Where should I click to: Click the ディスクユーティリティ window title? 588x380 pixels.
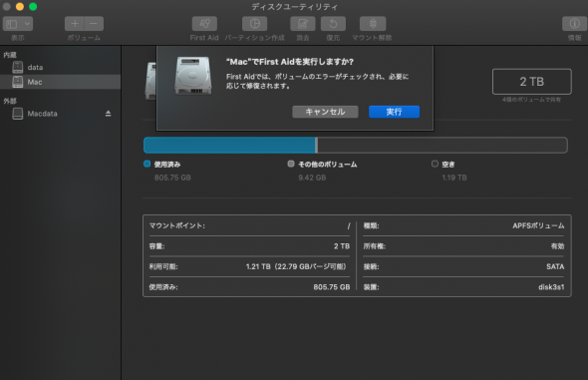[x=294, y=7]
